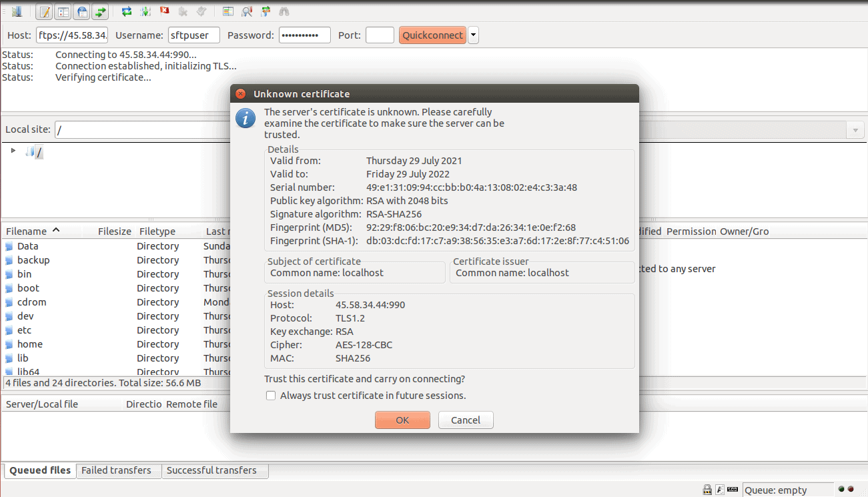The height and width of the screenshot is (497, 868).
Task: Select the cdrom folder icon
Action: coord(9,302)
